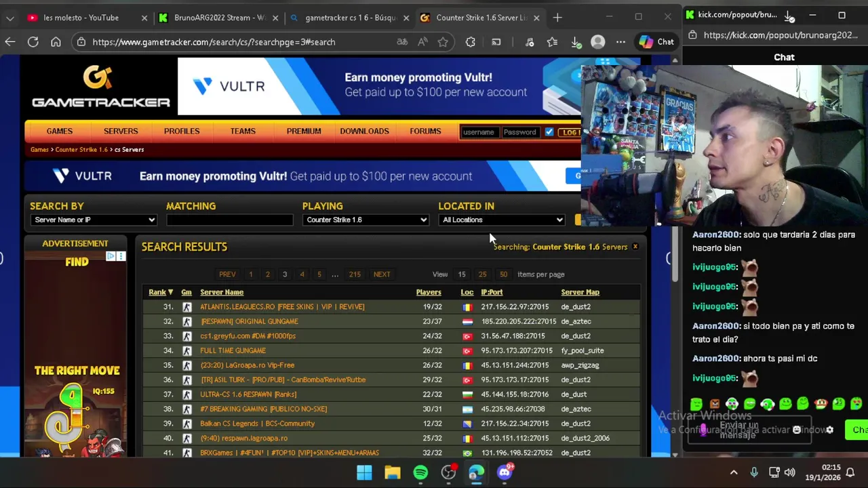
Task: Open Discord from the taskbar
Action: click(x=505, y=472)
